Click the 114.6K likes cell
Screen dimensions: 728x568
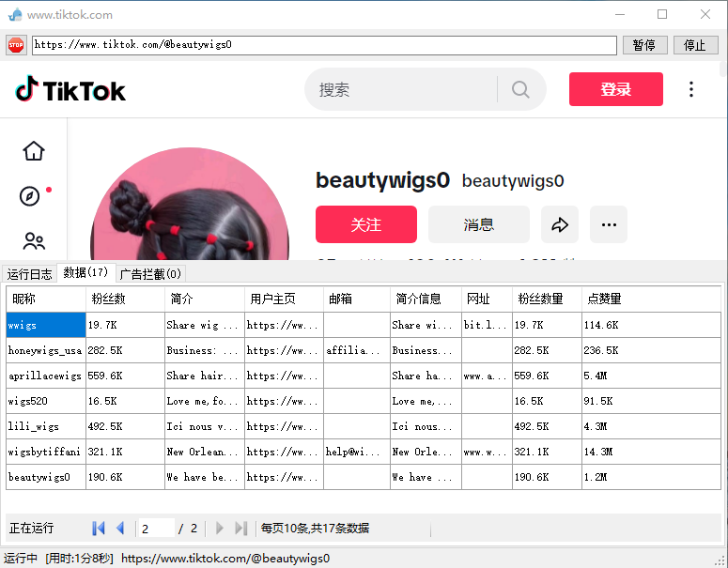(651, 325)
